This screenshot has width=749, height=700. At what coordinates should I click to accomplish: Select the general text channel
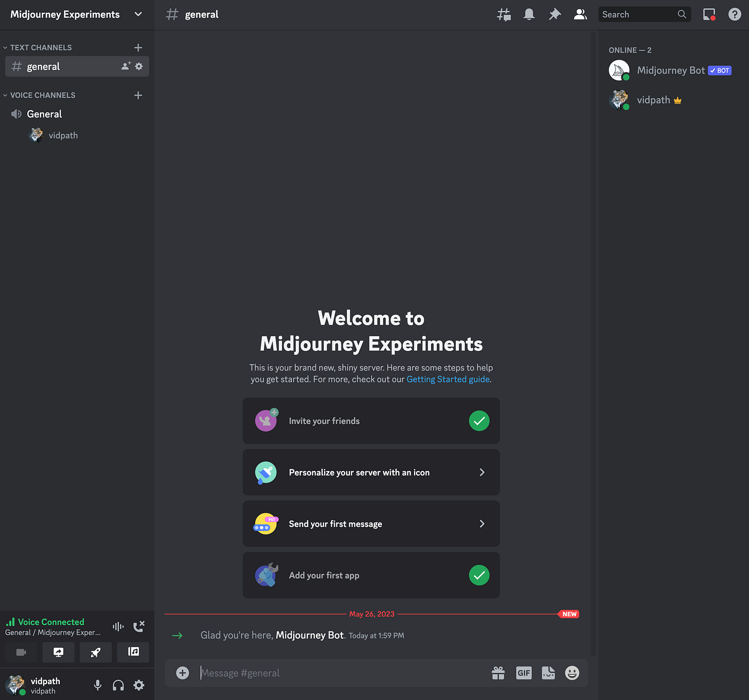pyautogui.click(x=77, y=66)
